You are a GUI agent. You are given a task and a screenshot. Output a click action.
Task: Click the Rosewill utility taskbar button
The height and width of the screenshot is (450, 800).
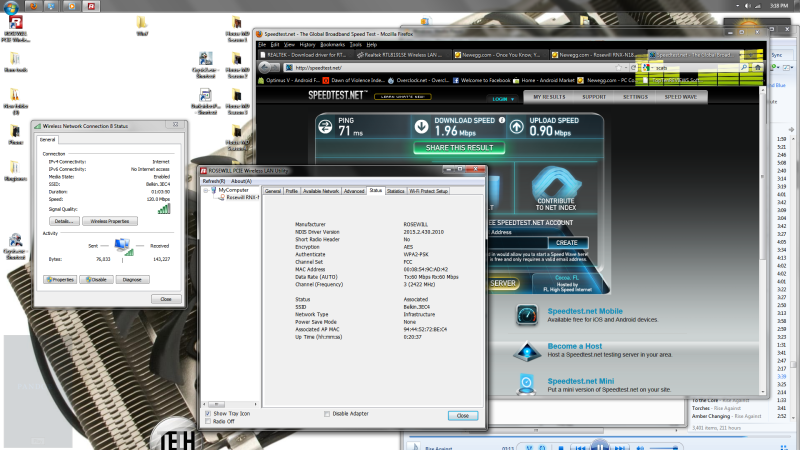click(x=91, y=7)
